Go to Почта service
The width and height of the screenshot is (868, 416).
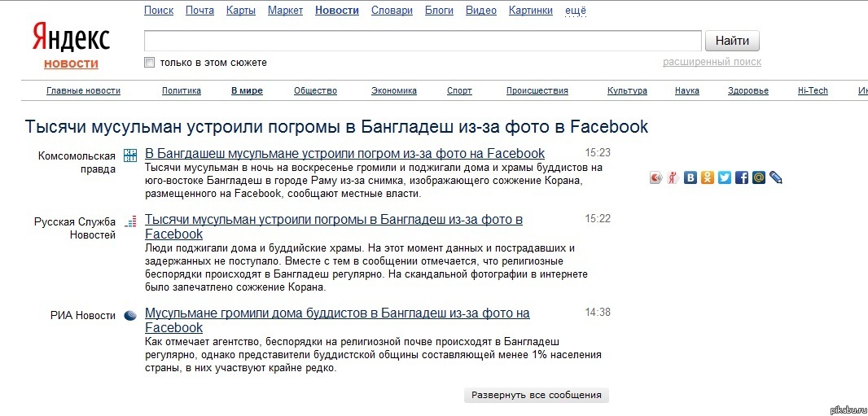[x=199, y=11]
